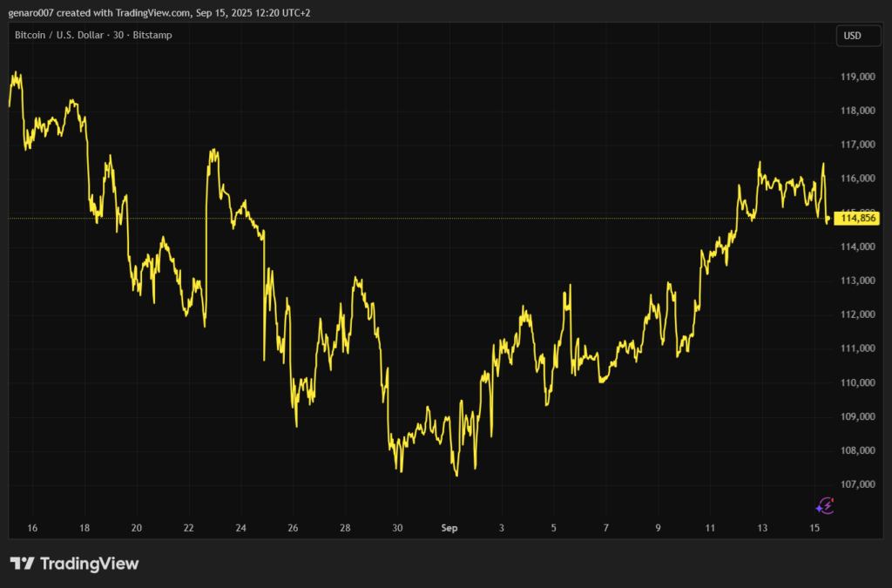Screen dimensions: 892x588
Task: Click the 113,000 price axis label
Action: tap(857, 280)
